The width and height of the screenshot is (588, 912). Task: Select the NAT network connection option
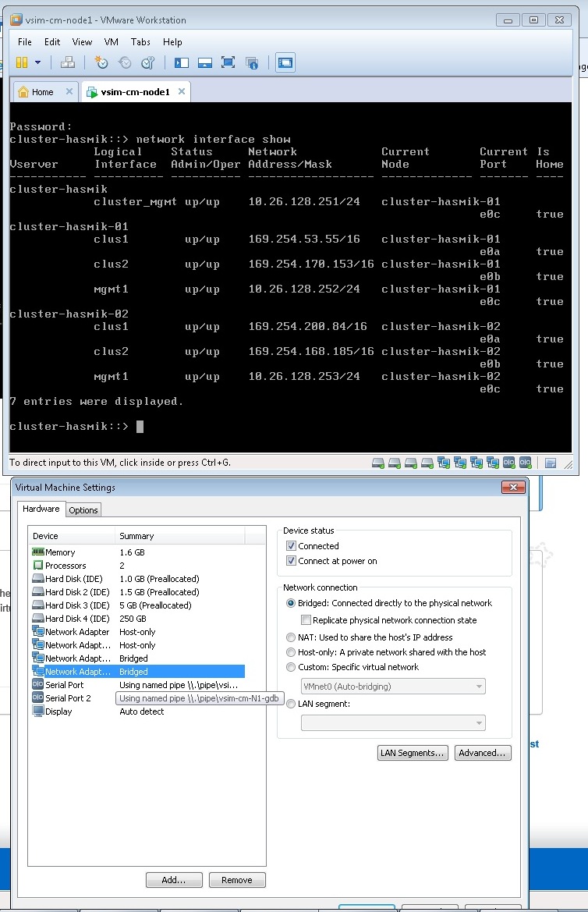[x=291, y=637]
